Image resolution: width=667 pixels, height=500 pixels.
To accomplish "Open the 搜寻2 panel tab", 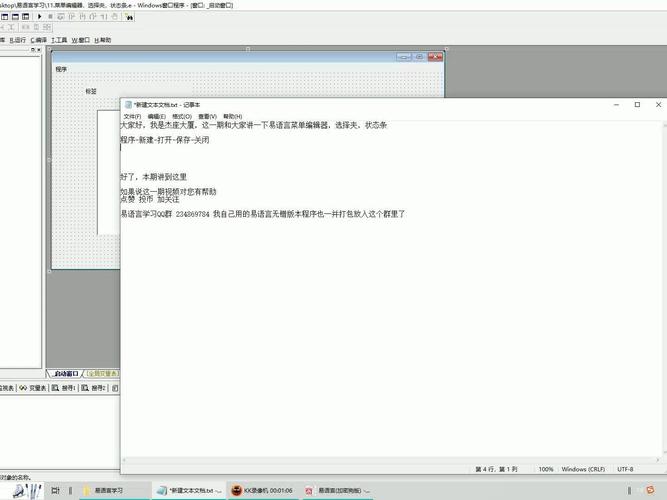I will coord(93,388).
